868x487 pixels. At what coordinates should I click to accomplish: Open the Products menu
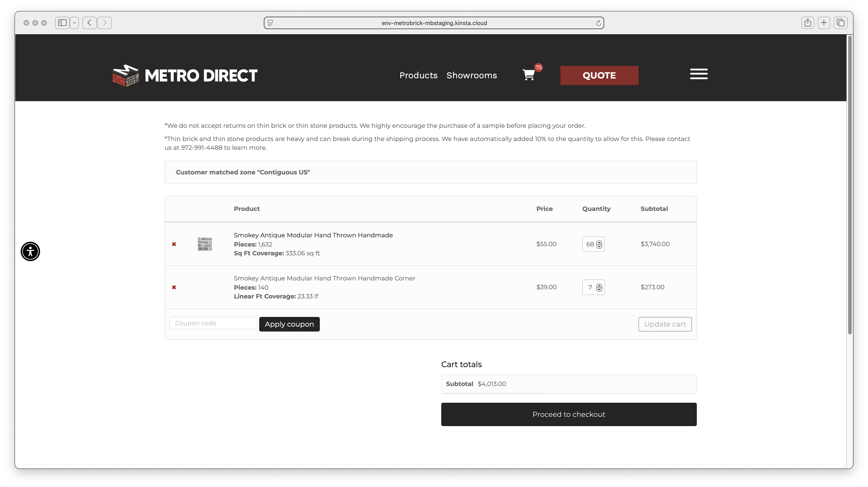[419, 75]
